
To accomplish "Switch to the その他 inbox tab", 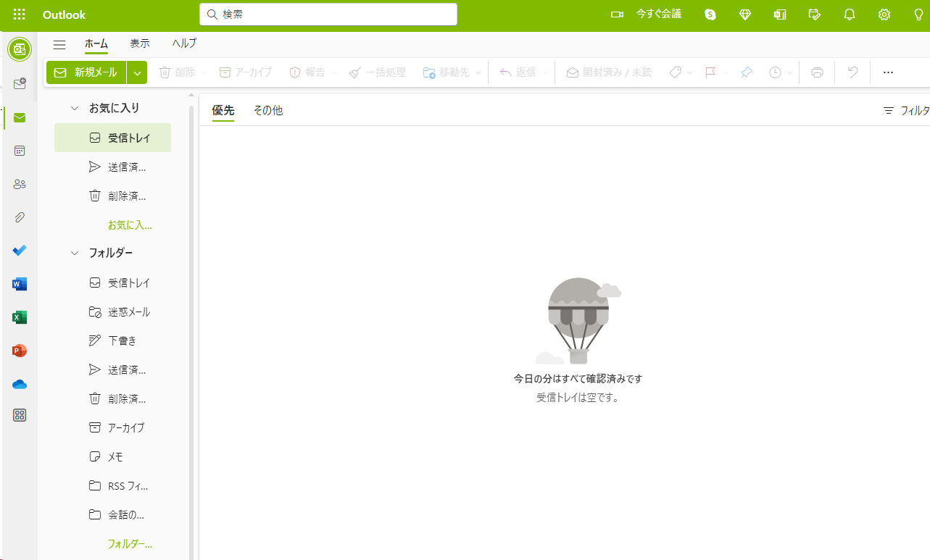I will pos(267,110).
